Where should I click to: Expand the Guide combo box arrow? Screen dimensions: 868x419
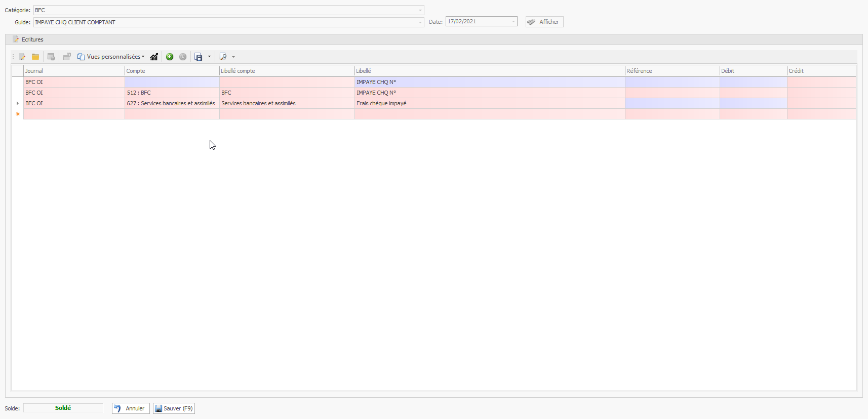pyautogui.click(x=420, y=22)
